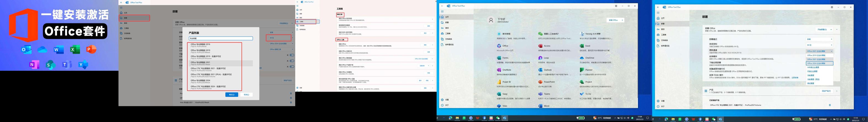Open 关于 in the home window's sidebar
868x122 pixels.
click(456, 105)
